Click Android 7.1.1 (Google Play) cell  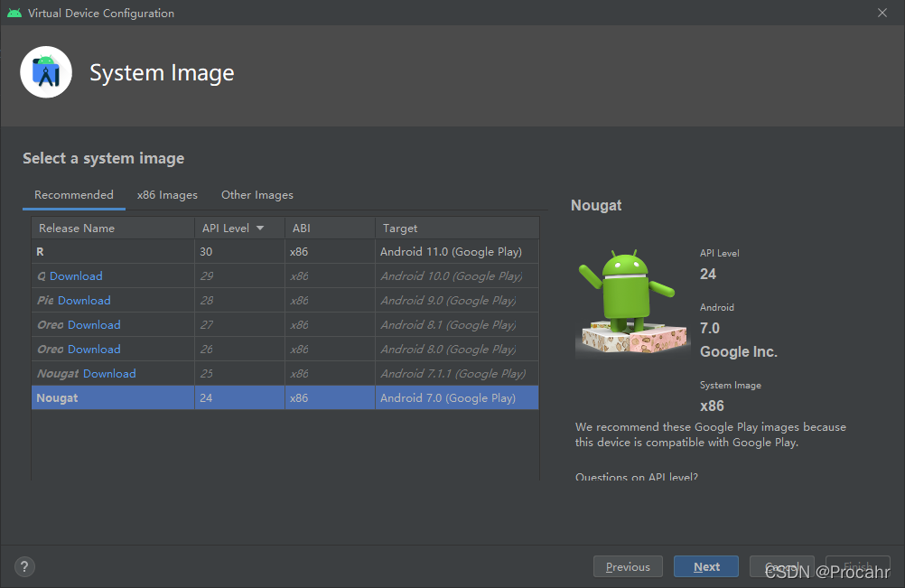click(458, 373)
